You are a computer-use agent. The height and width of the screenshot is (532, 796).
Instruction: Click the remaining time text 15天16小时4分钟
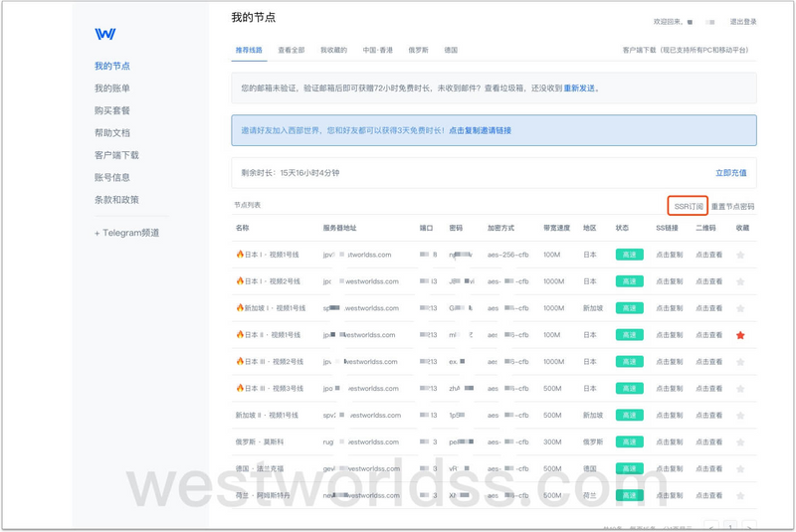coord(309,173)
